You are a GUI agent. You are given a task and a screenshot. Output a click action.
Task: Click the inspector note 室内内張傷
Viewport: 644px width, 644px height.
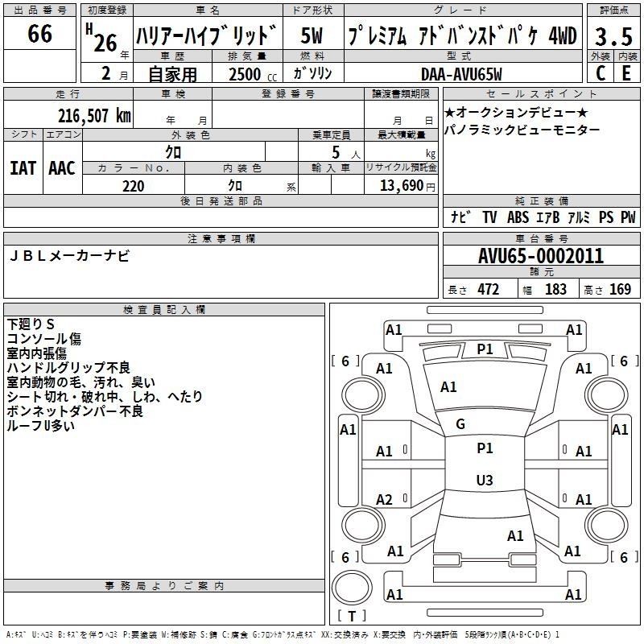coord(36,353)
